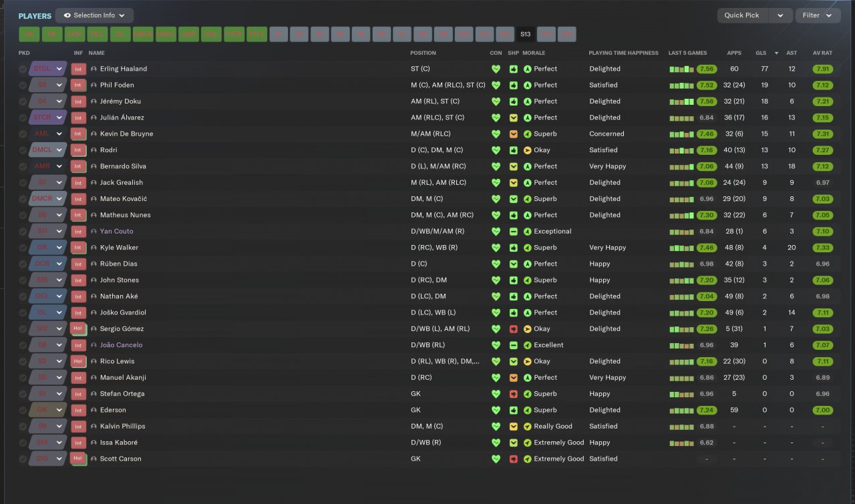Sort by the Playing Time Happiness column
The image size is (855, 504).
click(623, 53)
